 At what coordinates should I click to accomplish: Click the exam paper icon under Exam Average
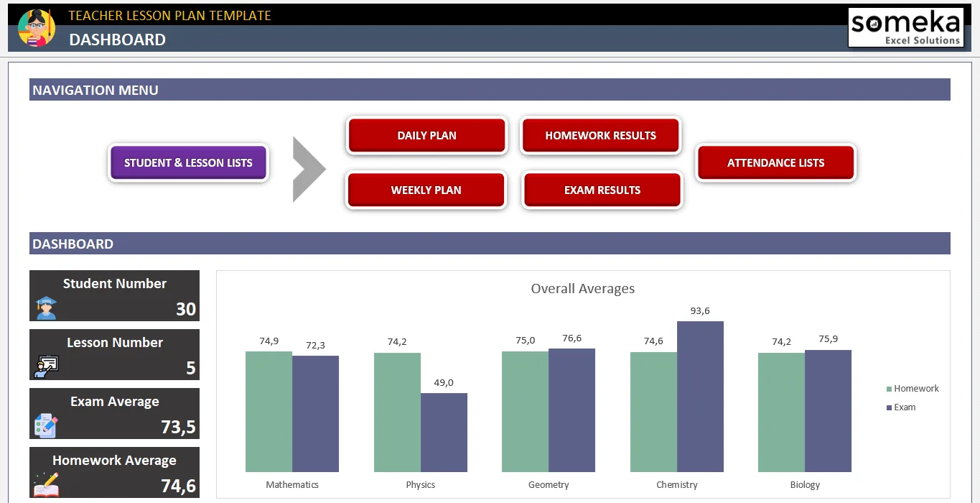tap(46, 425)
